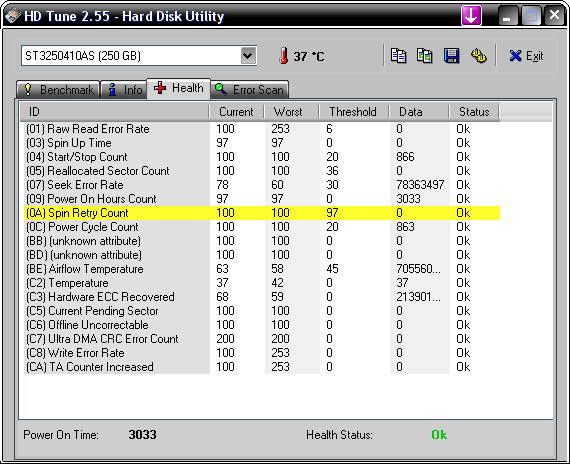
Task: Select the (03) Spin Up Time row
Action: (262, 143)
